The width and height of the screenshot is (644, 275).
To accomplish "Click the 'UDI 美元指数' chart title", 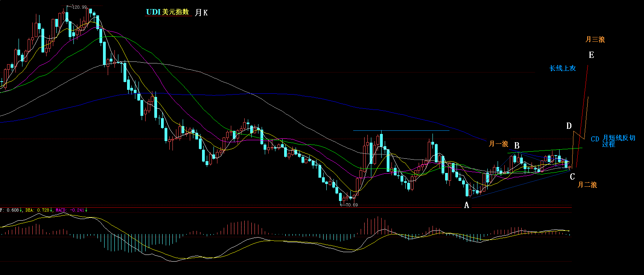I will [x=168, y=12].
